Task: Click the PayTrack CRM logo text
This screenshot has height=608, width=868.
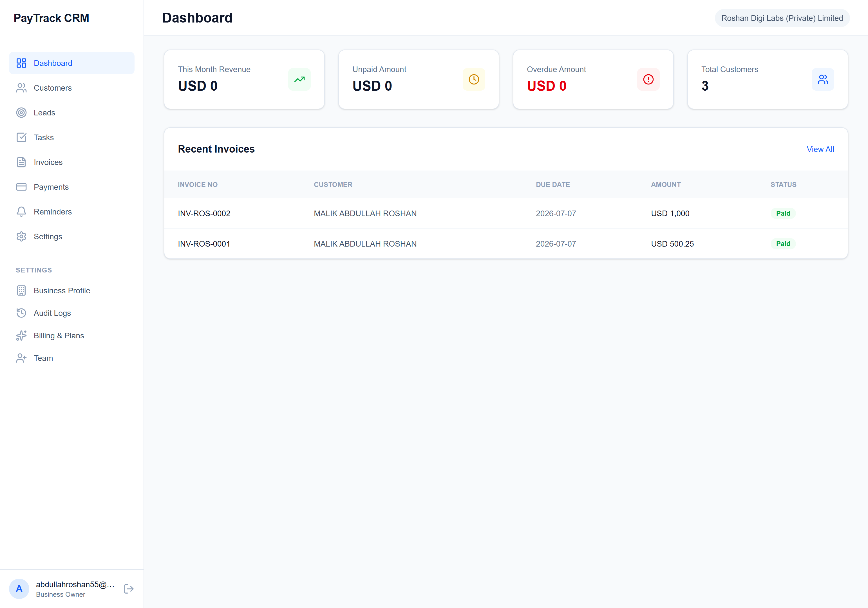Action: pyautogui.click(x=52, y=18)
